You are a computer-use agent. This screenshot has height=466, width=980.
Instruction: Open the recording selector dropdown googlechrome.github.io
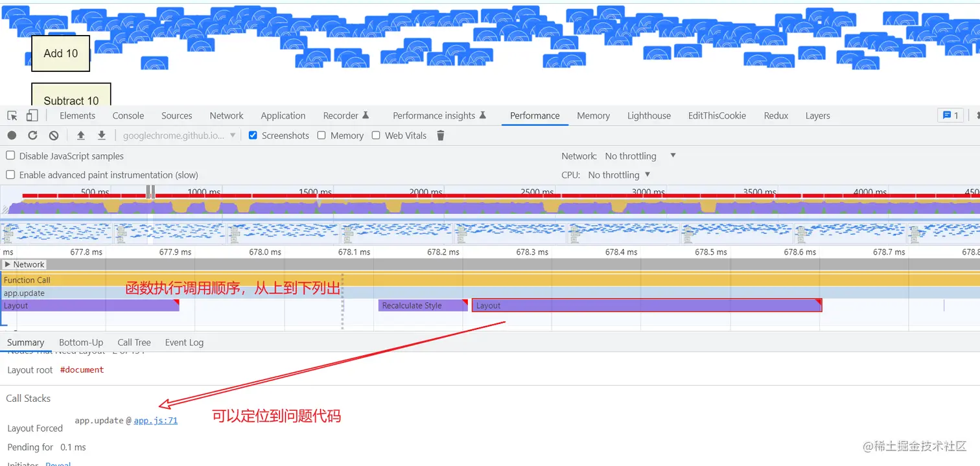point(180,135)
